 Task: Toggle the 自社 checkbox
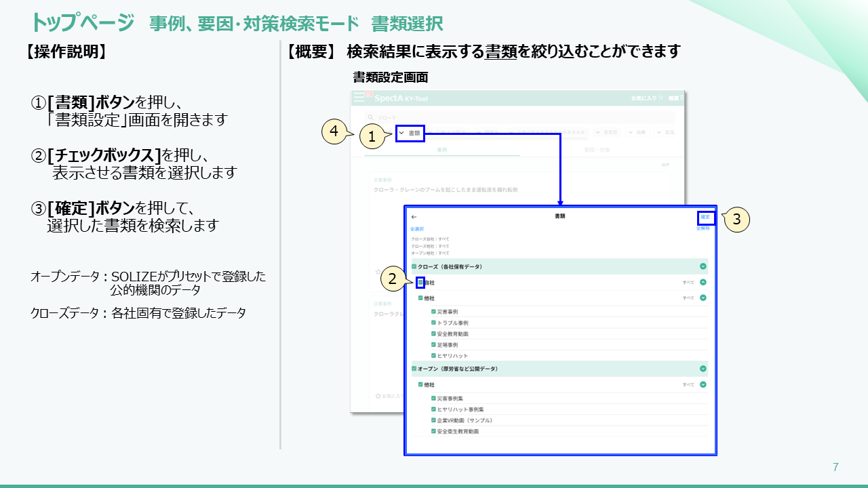click(x=420, y=282)
